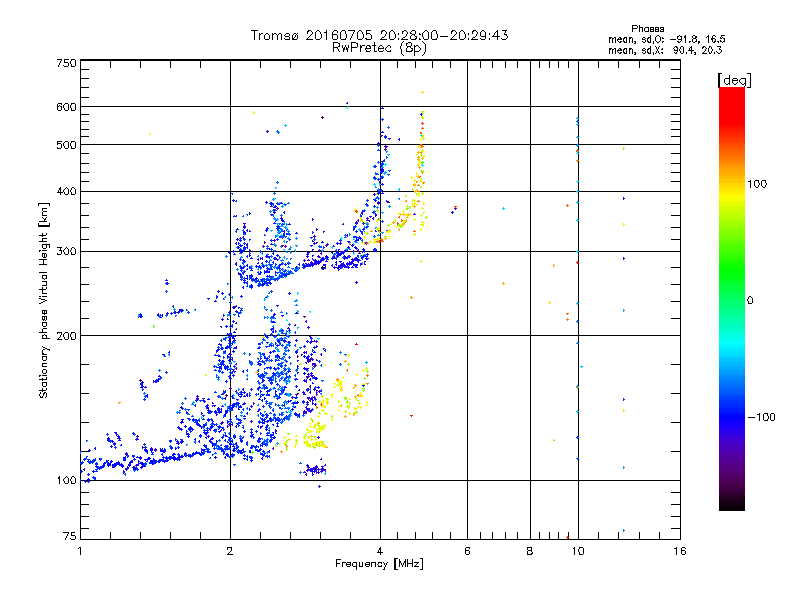Click the plot title 'Tromsø 20160705 20:28:00-20:29:43'
Screen dimensions: 800x600
coord(379,35)
